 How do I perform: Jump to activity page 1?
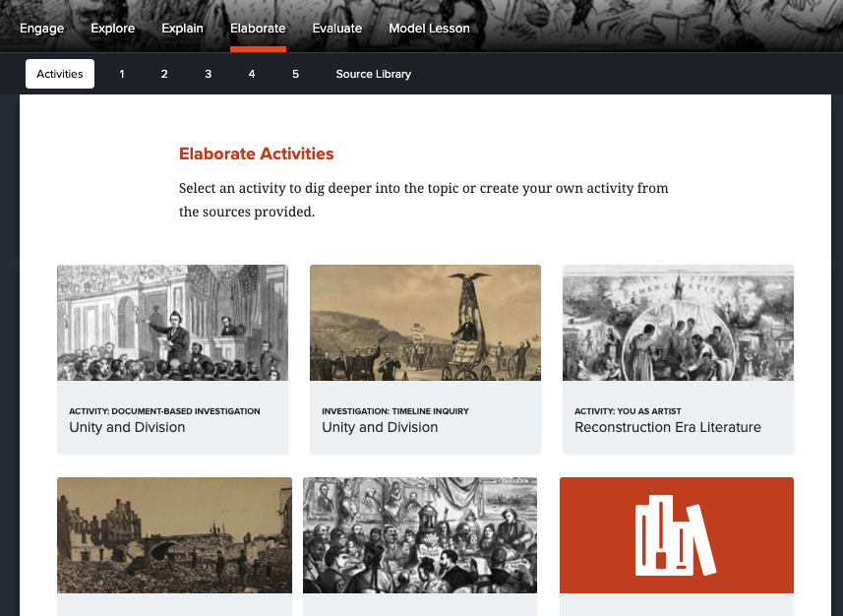[122, 74]
